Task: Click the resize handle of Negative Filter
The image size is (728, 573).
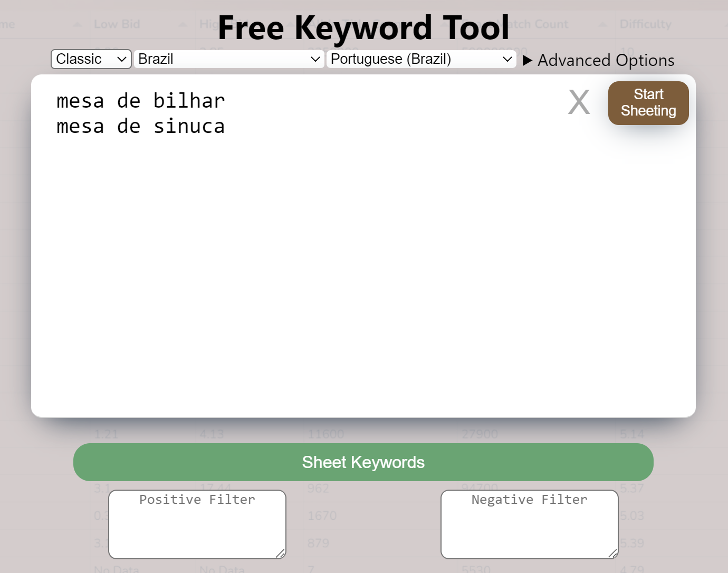Action: [613, 553]
